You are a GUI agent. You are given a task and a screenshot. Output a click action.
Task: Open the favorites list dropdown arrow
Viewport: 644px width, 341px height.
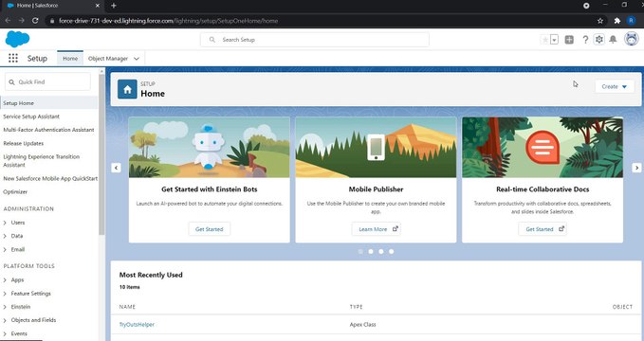[x=555, y=40]
